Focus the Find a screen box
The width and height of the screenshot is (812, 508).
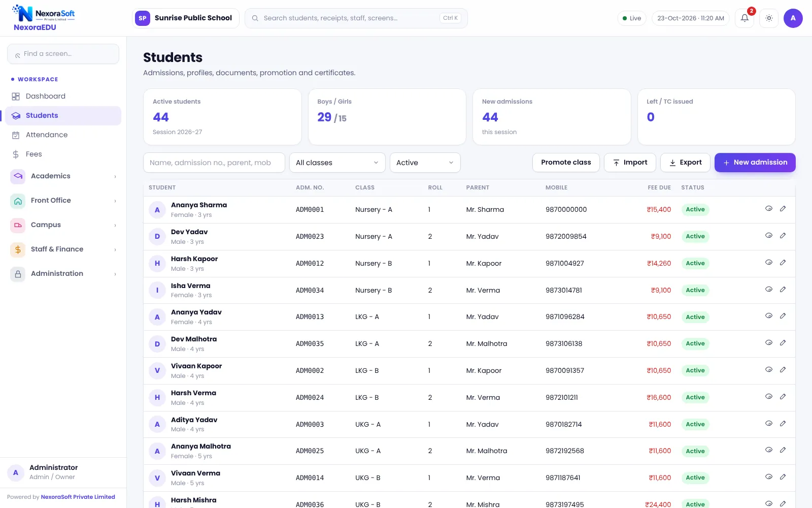point(63,54)
